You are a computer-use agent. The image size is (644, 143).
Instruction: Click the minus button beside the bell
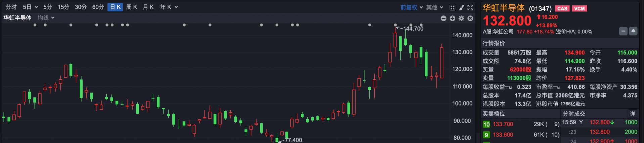[x=623, y=31]
